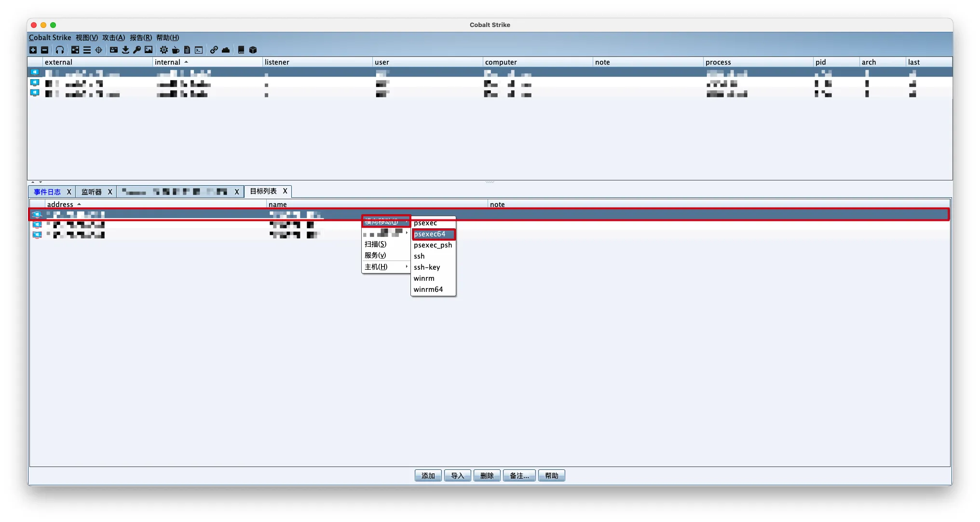The image size is (980, 522).
Task: Choose winrm64 from the lateral movement list
Action: tap(428, 289)
